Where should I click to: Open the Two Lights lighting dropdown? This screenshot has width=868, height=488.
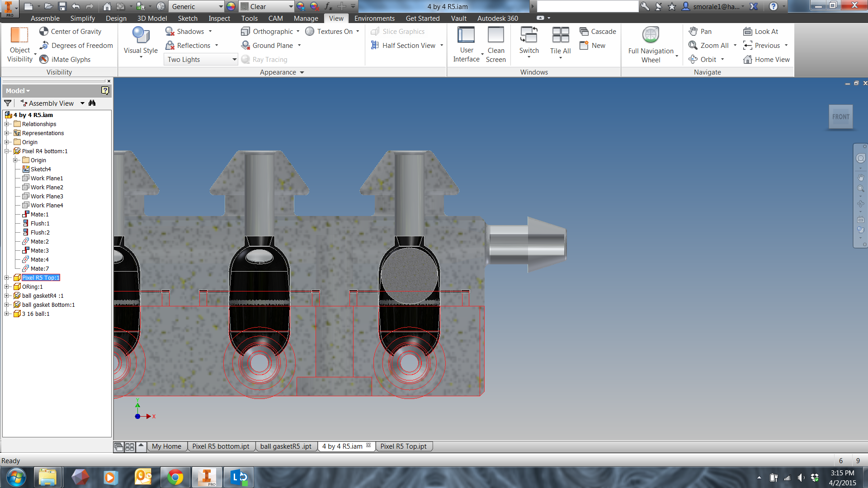point(234,59)
